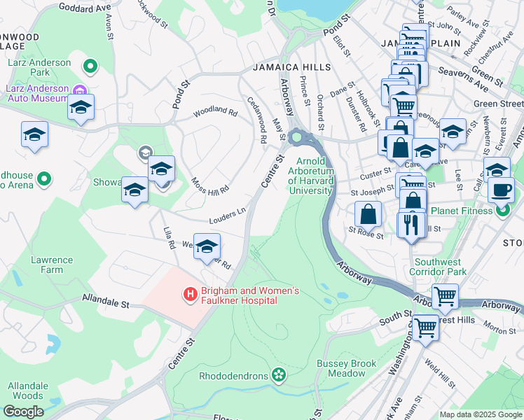
Task: Click the Arnold Arboretum of Harvard University label
Action: (311, 176)
